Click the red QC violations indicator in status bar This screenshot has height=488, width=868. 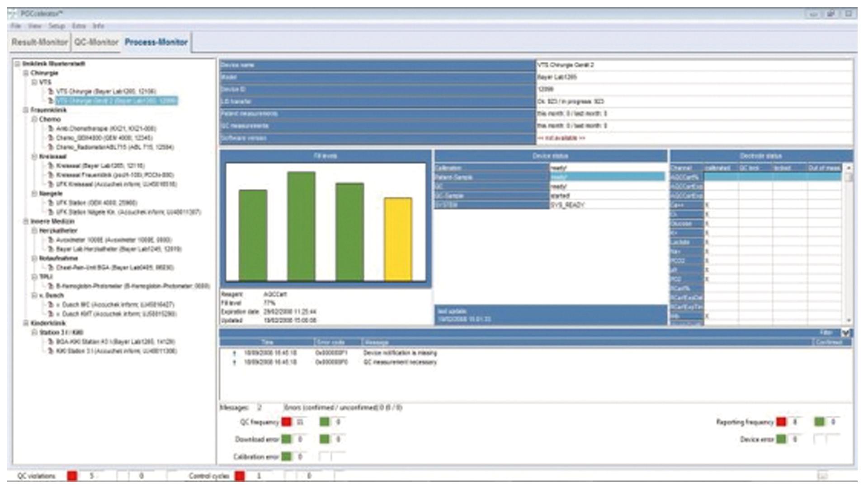(72, 476)
